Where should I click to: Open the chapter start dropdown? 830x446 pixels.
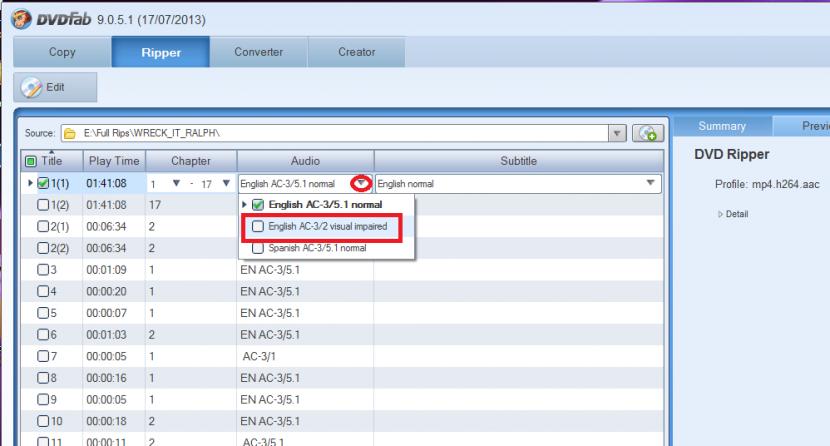177,184
